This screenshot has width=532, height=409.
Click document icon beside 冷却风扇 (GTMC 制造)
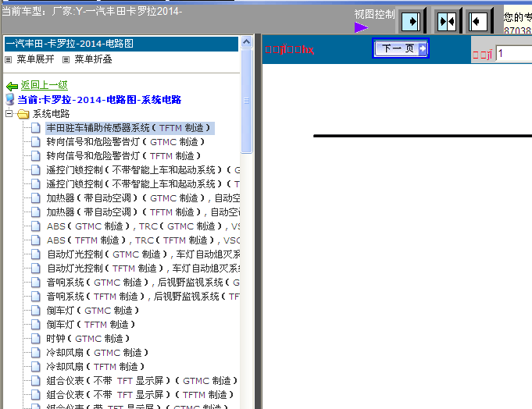36,353
